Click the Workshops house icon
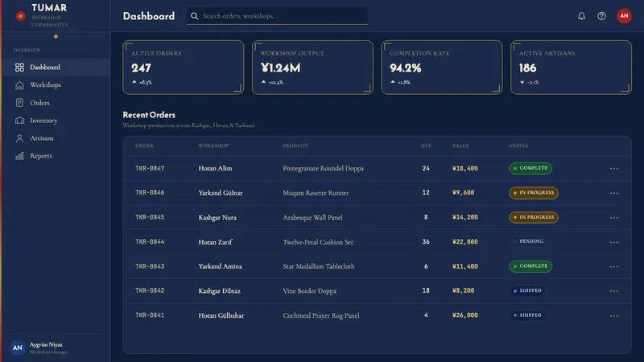Screen dimensions: 644x362 point(19,85)
